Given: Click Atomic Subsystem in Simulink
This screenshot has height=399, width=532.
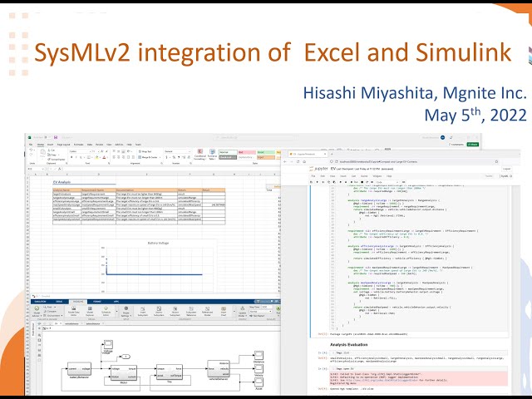Looking at the screenshot, I should click(x=159, y=311).
